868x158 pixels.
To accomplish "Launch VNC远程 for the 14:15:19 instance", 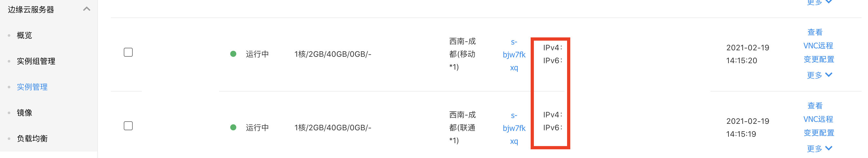I will point(818,119).
